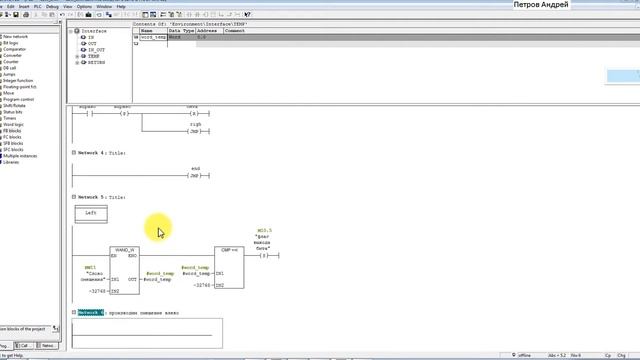Open Multiple instances in catalog
The width and height of the screenshot is (640, 360).
coord(20,156)
